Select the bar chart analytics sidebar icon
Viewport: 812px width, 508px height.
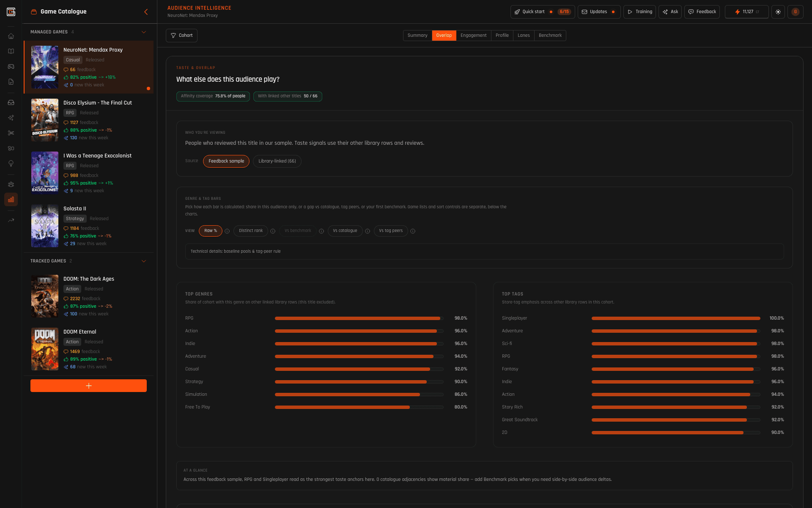pos(11,199)
